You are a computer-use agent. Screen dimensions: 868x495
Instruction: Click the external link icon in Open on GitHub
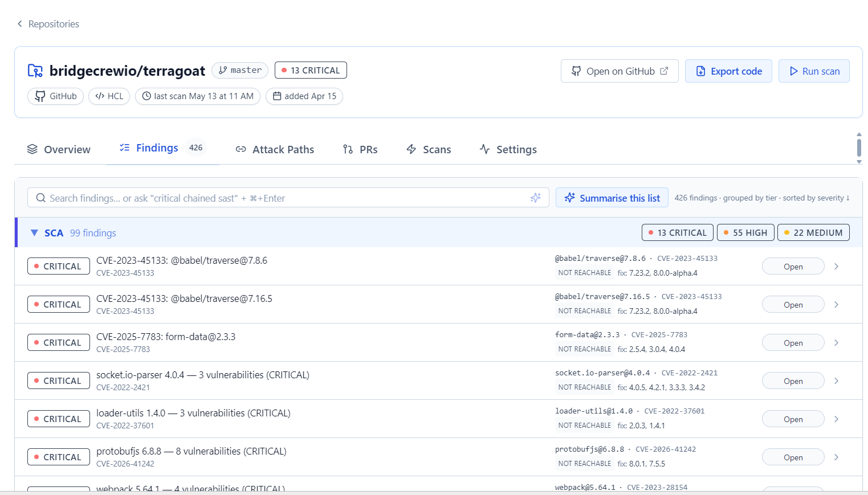664,71
